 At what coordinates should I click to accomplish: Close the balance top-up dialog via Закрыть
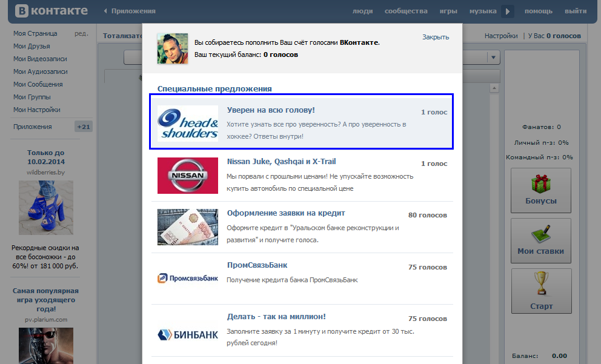[436, 37]
